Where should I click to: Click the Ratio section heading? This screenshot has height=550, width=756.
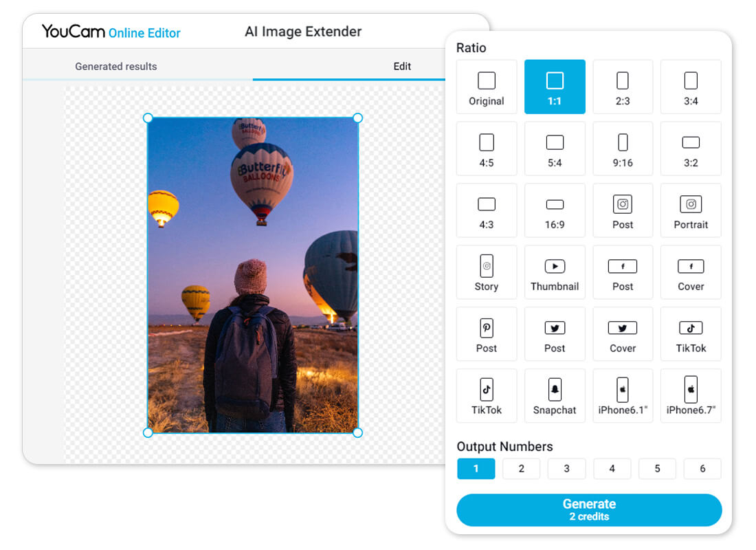471,47
